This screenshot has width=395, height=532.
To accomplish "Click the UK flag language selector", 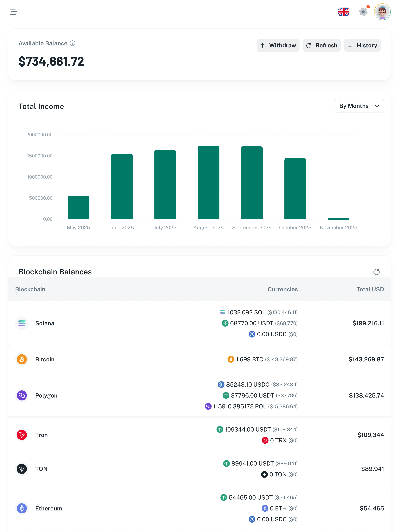I will 344,12.
